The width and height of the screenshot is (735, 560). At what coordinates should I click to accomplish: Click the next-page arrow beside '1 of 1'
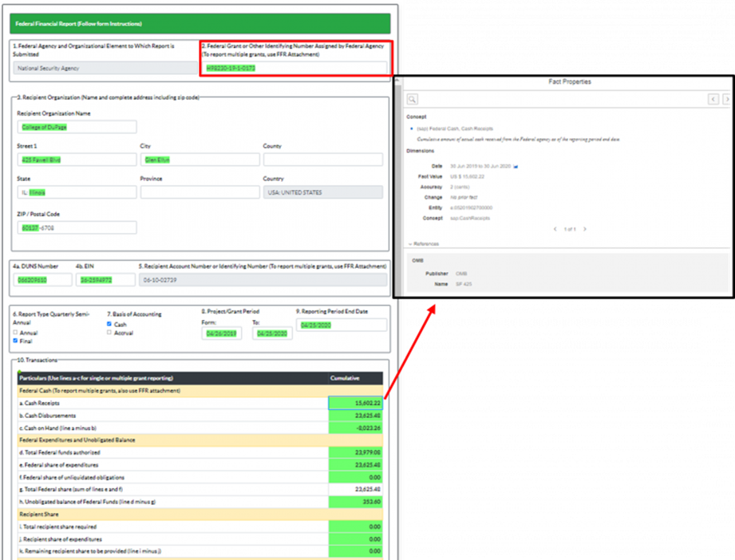coord(585,229)
